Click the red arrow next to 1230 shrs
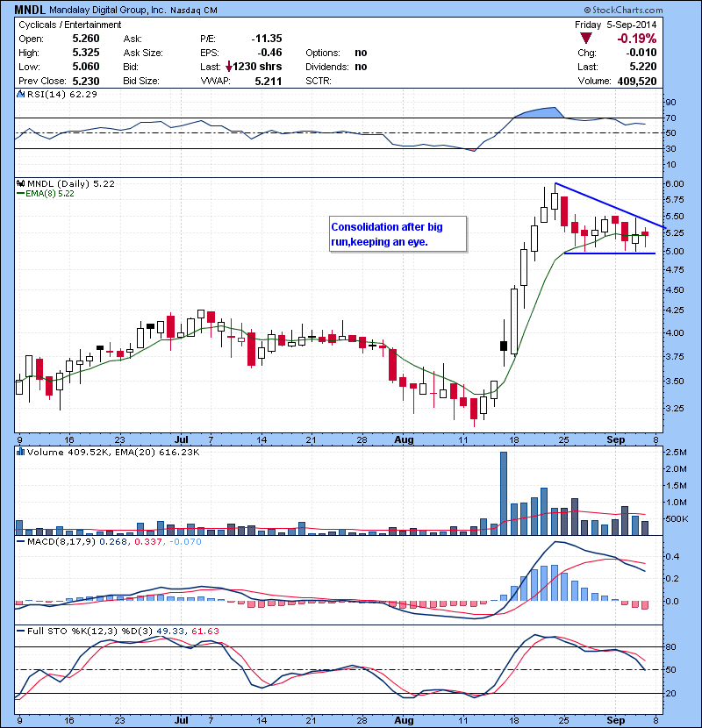Screen dimensions: 702x728 (x=228, y=67)
